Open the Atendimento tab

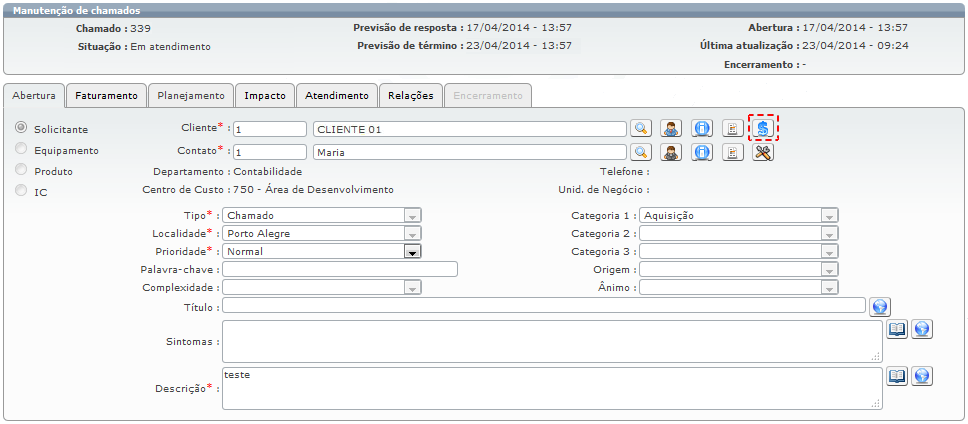pyautogui.click(x=337, y=96)
